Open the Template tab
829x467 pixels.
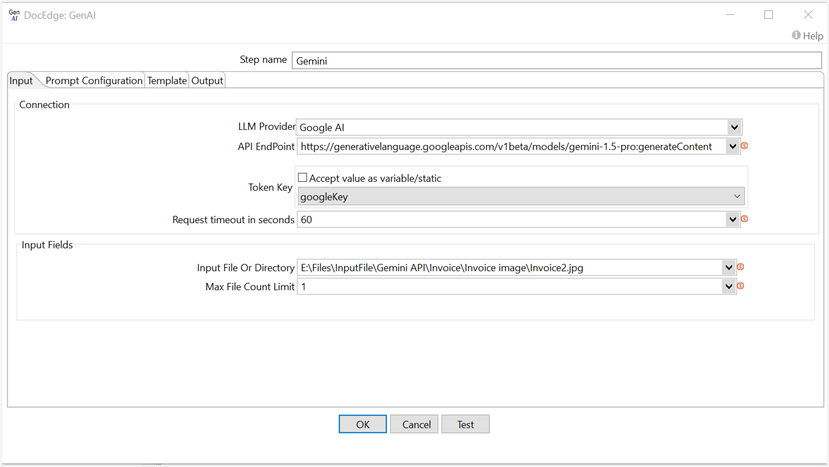pos(167,81)
